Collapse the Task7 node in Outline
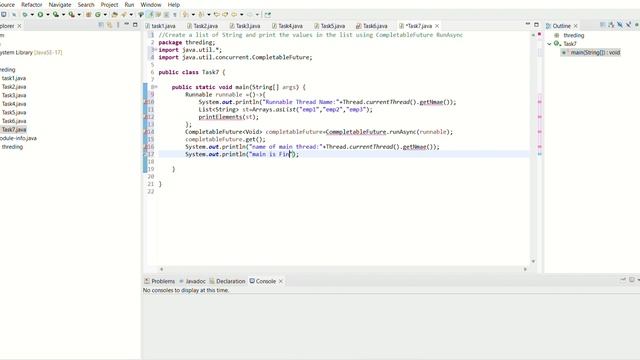 (549, 44)
